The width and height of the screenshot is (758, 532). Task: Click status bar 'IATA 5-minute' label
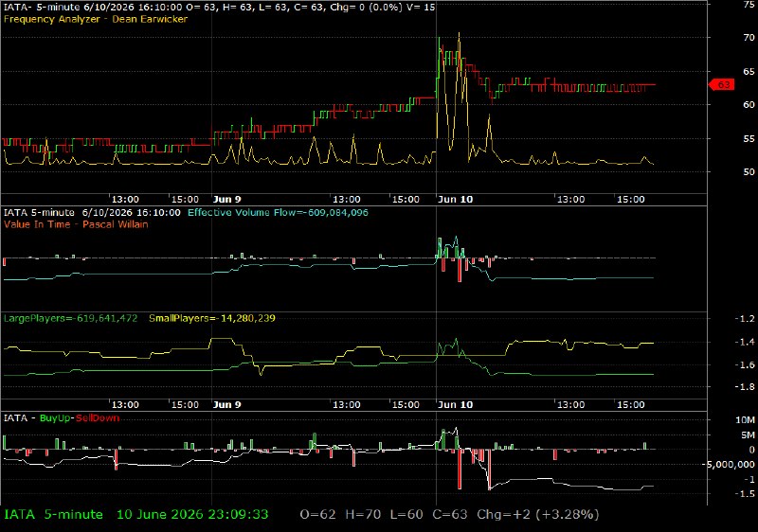coord(53,515)
